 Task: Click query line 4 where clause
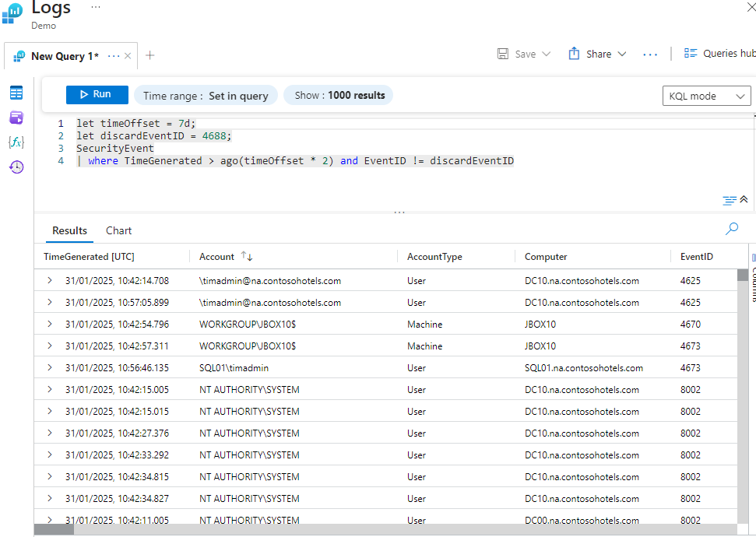tap(295, 160)
